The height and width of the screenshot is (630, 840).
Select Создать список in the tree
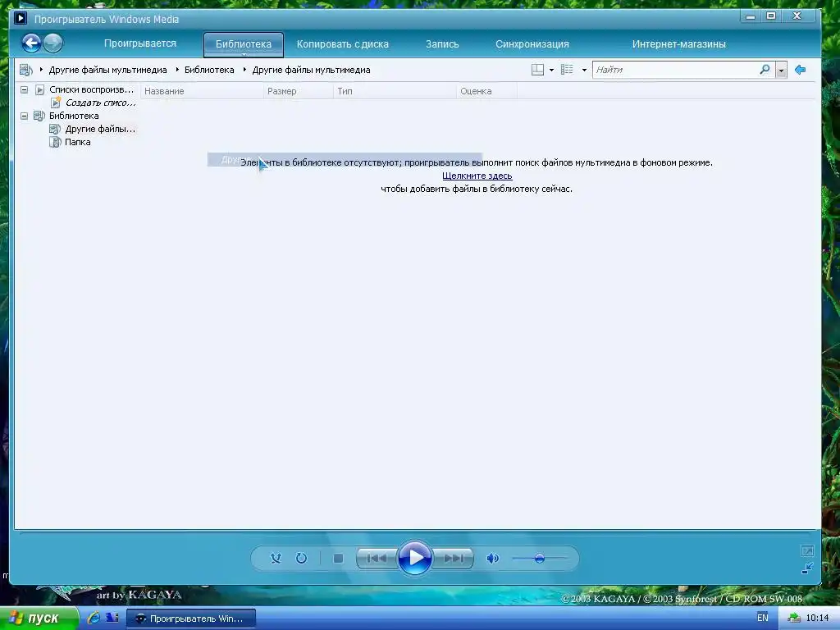(100, 103)
